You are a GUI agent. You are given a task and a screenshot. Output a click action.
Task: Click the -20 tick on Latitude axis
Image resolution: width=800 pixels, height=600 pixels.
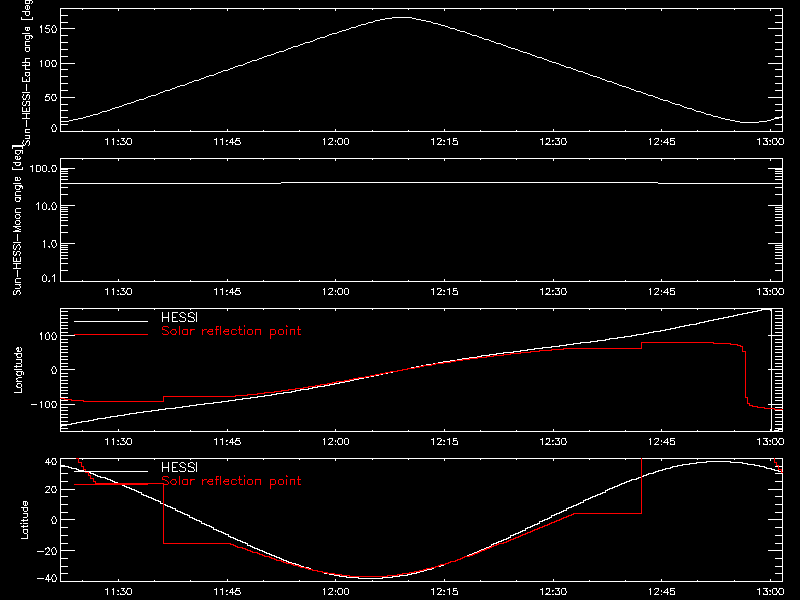tap(47, 551)
